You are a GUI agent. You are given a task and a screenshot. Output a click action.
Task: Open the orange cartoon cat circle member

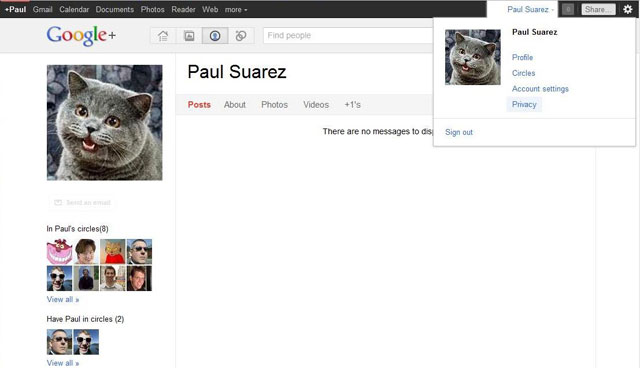tap(113, 252)
